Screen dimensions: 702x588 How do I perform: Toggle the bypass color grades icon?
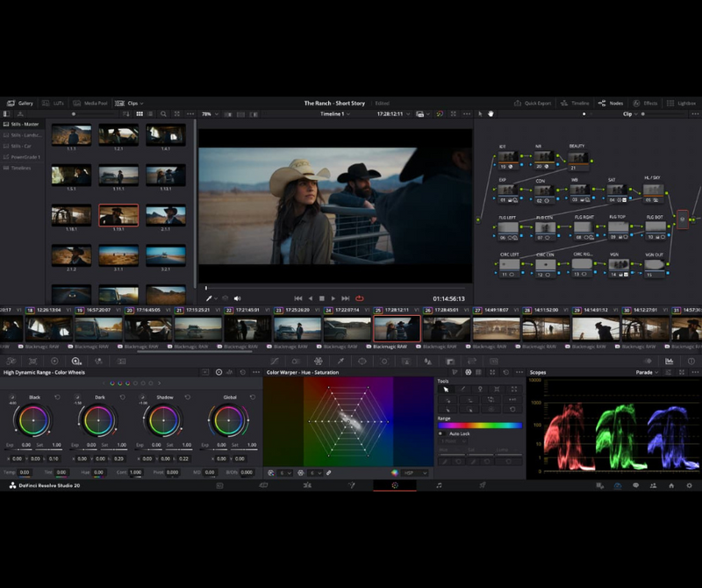point(440,114)
